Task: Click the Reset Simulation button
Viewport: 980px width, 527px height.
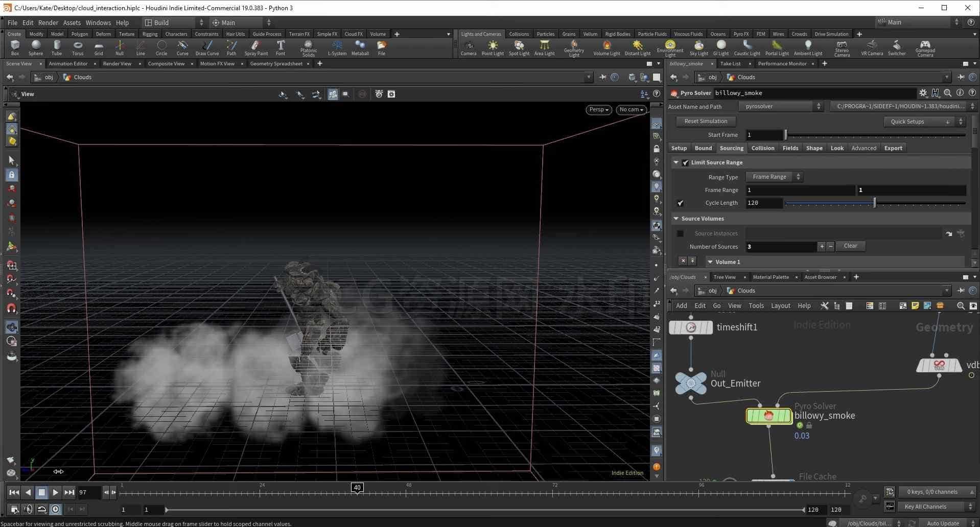Action: click(x=706, y=121)
